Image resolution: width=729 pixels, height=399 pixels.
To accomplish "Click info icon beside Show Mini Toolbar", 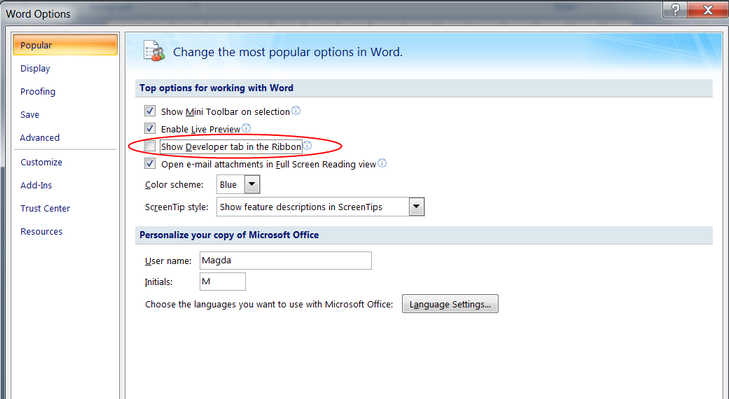I will [296, 111].
